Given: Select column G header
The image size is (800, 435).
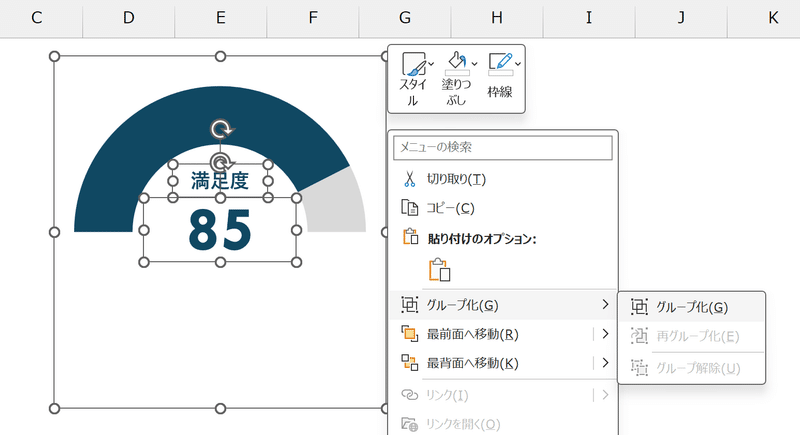Looking at the screenshot, I should click(405, 18).
